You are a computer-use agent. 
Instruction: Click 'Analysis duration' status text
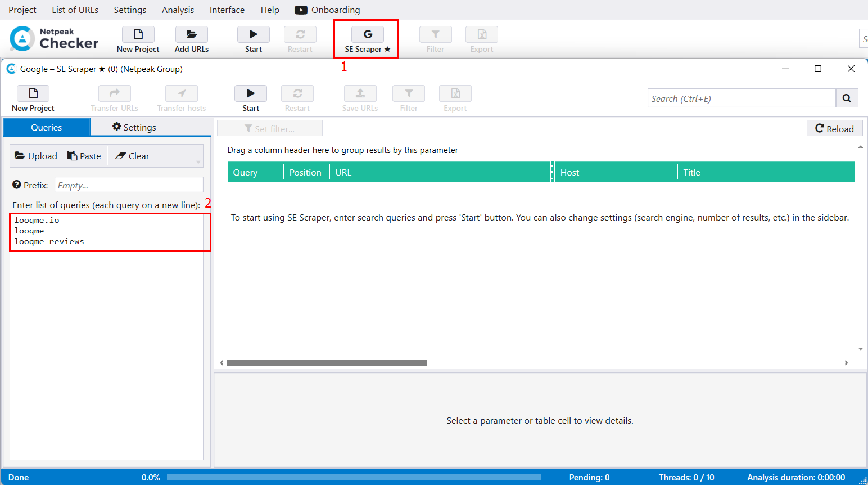(796, 477)
